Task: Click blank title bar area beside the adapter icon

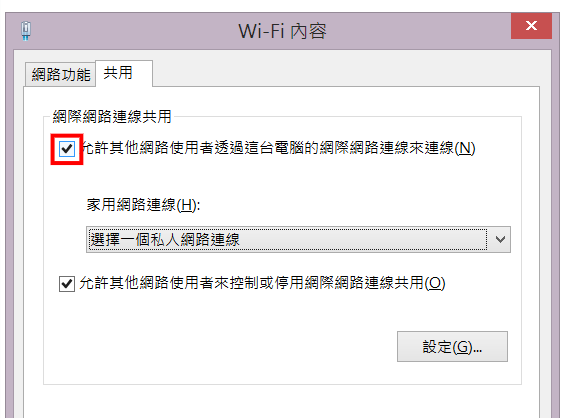Action: coord(131,31)
